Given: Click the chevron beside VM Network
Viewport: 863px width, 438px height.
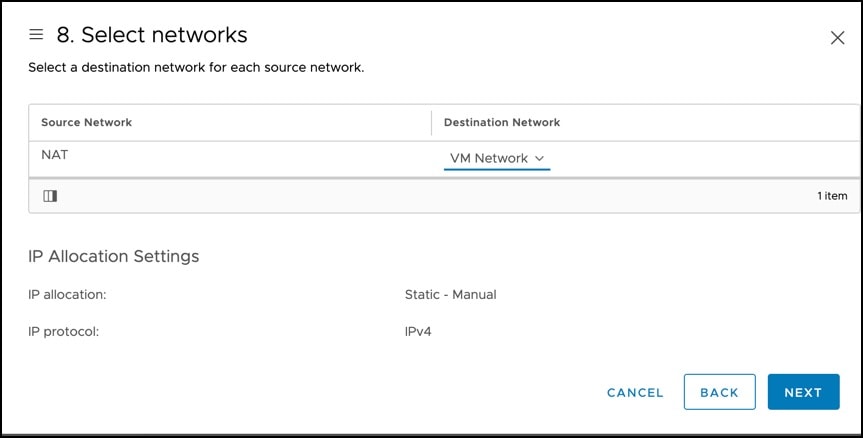Looking at the screenshot, I should point(539,158).
